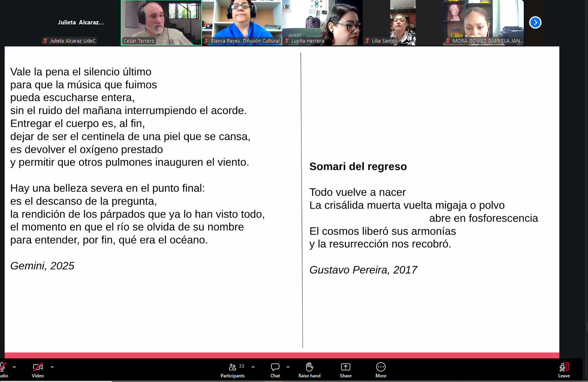Click Lilia Santos's video tile

(x=403, y=22)
